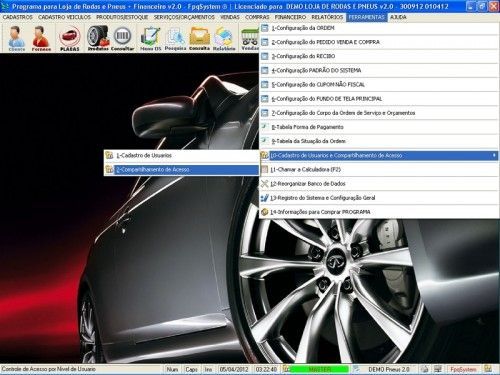Open the Fornecedor toolbar icon
The height and width of the screenshot is (375, 500).
pyautogui.click(x=41, y=38)
